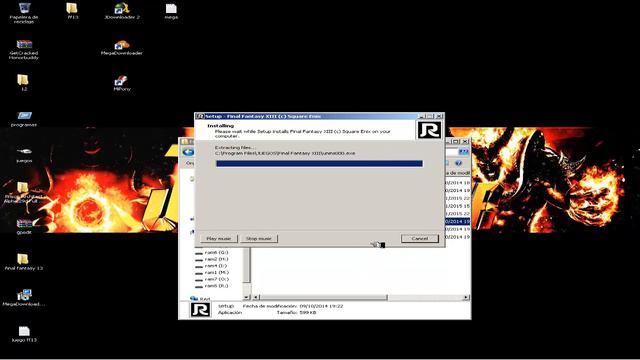Click the Play music button
Viewport: 640px width, 360px height.
click(x=218, y=238)
